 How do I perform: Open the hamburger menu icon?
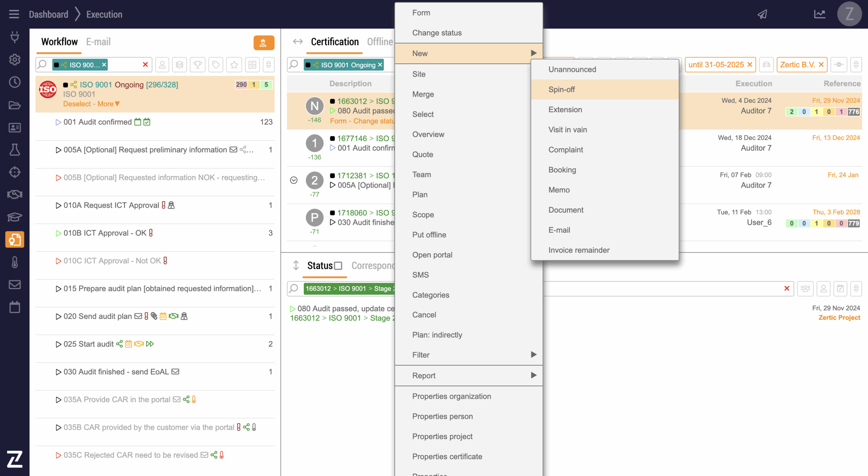[x=14, y=14]
